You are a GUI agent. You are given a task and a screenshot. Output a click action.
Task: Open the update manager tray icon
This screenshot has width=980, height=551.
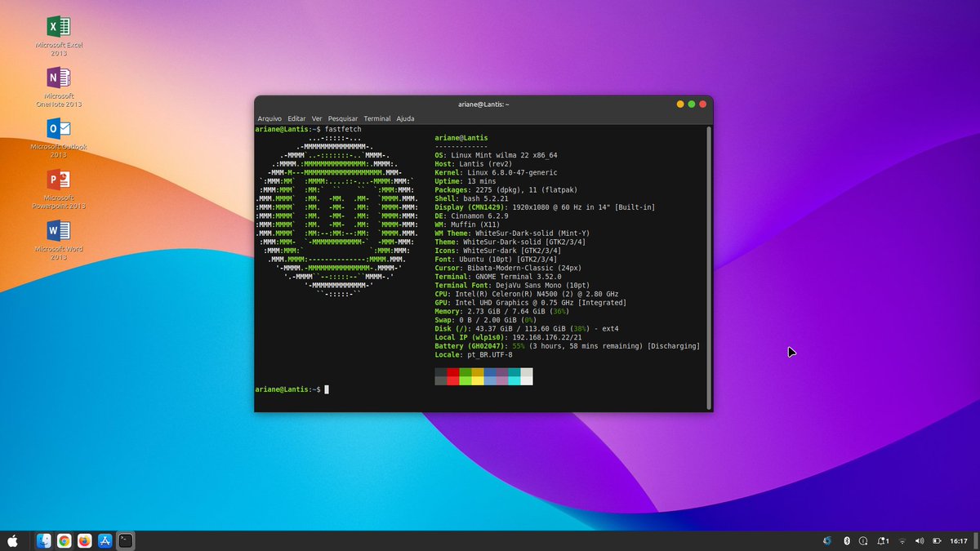[862, 540]
